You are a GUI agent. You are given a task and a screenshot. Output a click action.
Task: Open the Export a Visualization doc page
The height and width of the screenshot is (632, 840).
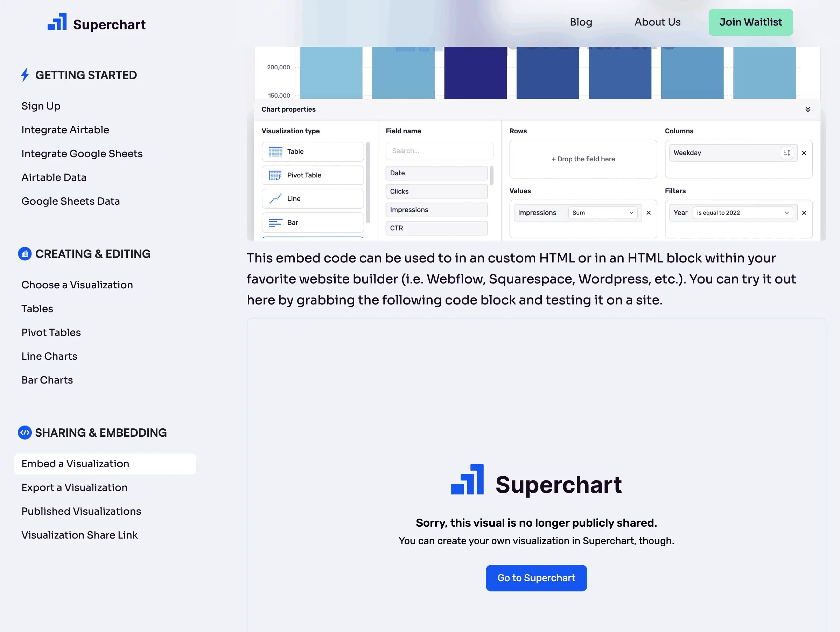(x=75, y=487)
